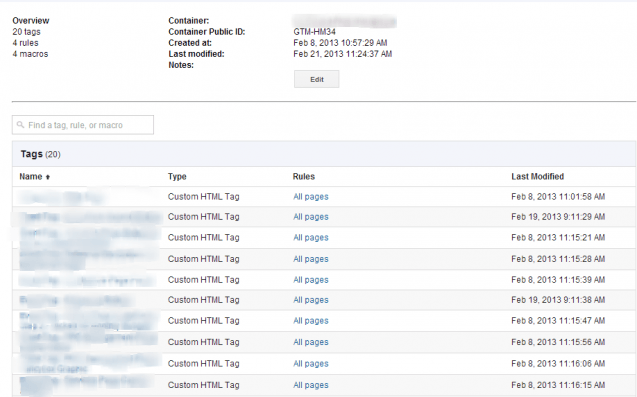The height and width of the screenshot is (397, 637).
Task: Click Custom HTML Tag in the 11:16:15 AM row
Action: (204, 385)
